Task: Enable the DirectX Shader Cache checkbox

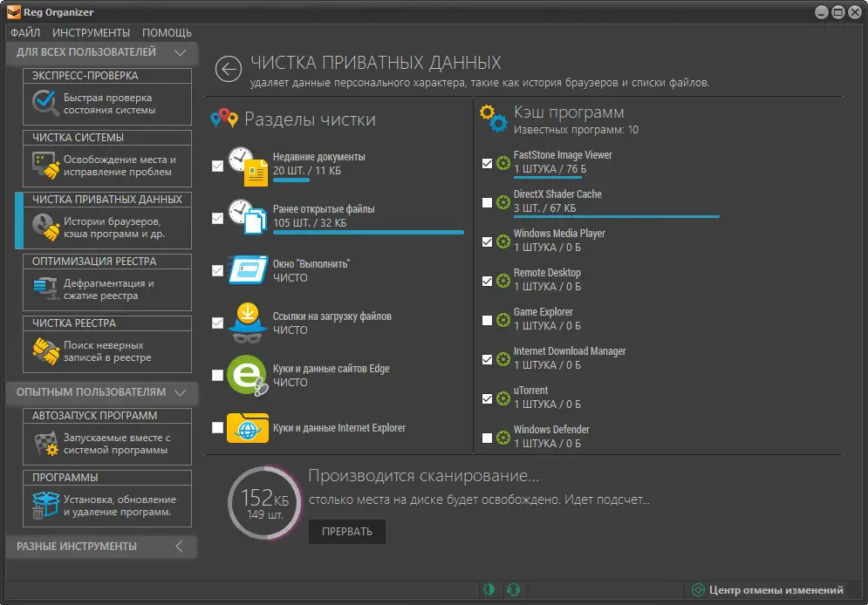Action: 487,201
